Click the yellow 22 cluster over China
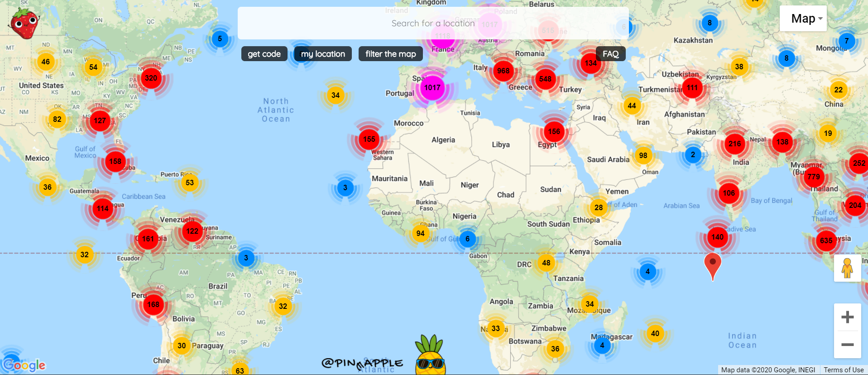This screenshot has width=868, height=375. point(839,90)
